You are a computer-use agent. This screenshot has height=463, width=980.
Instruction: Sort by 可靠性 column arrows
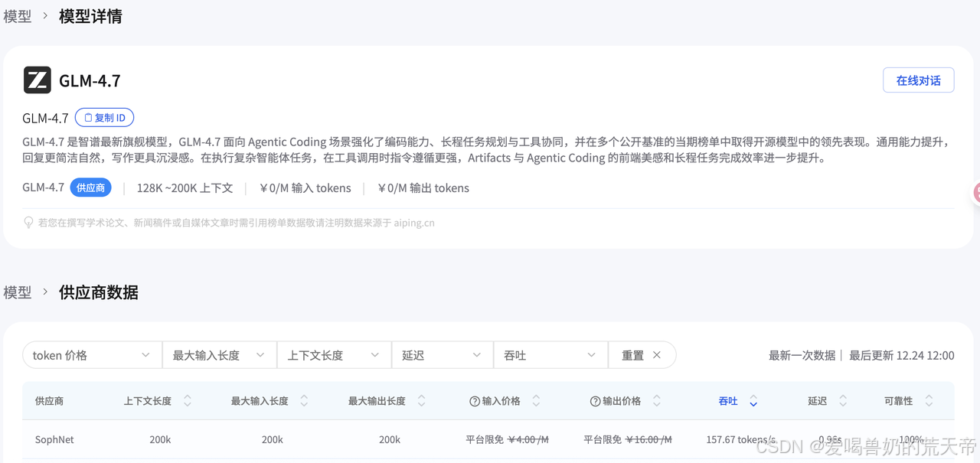click(929, 401)
